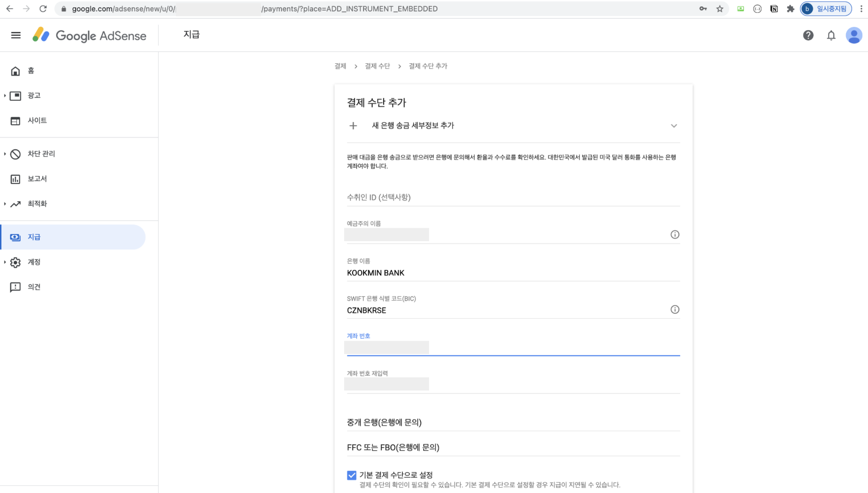Viewport: 868px width, 493px height.
Task: Uncheck 기본 결제 수단으로 설정 checkbox
Action: 352,475
